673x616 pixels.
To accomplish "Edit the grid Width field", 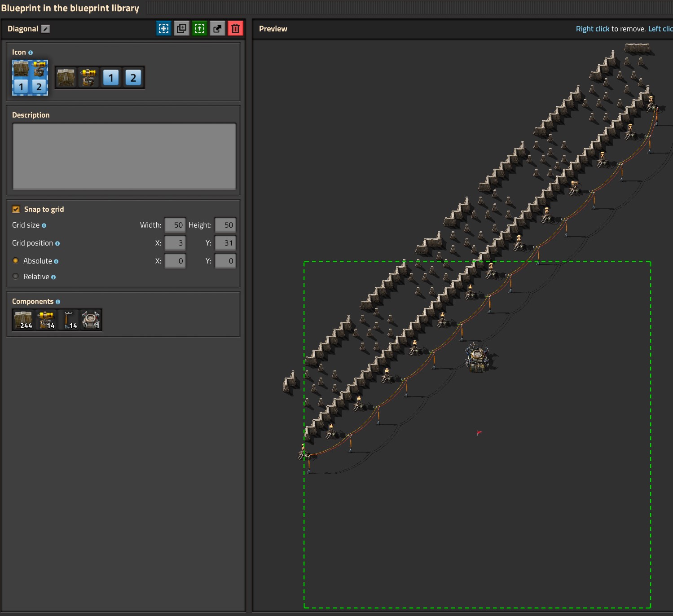I will 175,225.
